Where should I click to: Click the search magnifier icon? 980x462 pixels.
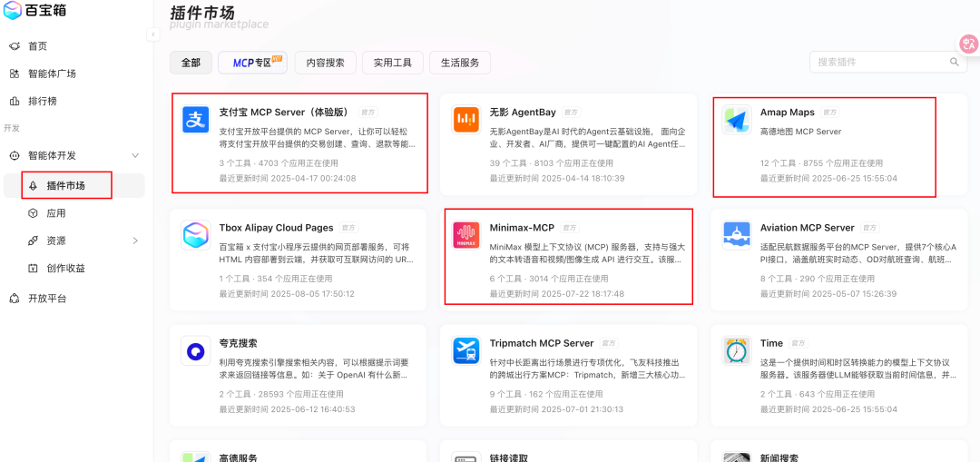pos(955,62)
